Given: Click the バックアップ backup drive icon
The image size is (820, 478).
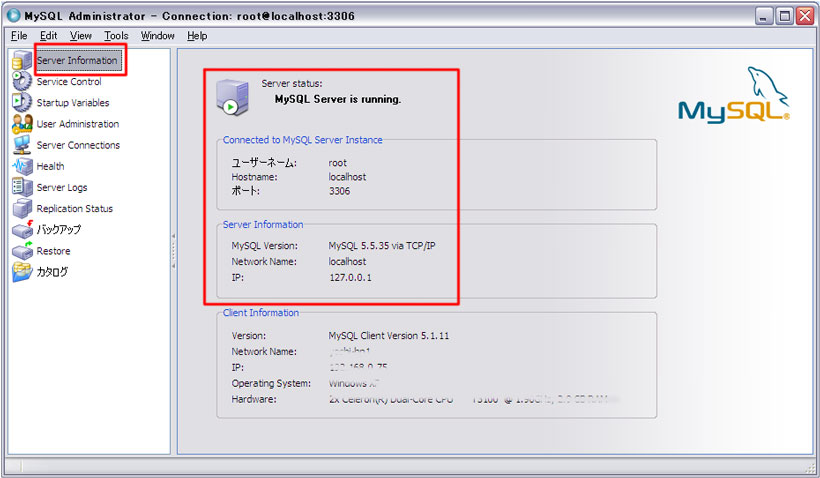Looking at the screenshot, I should point(21,229).
